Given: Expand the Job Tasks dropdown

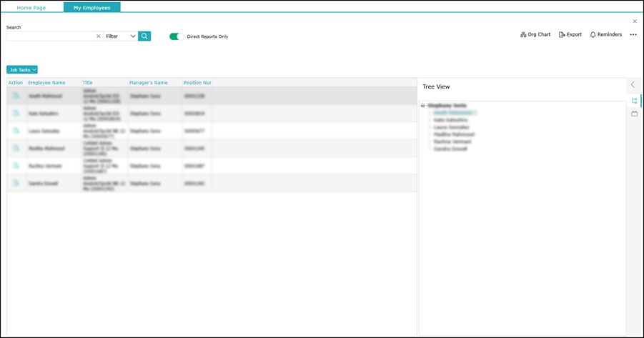Looking at the screenshot, I should [22, 70].
